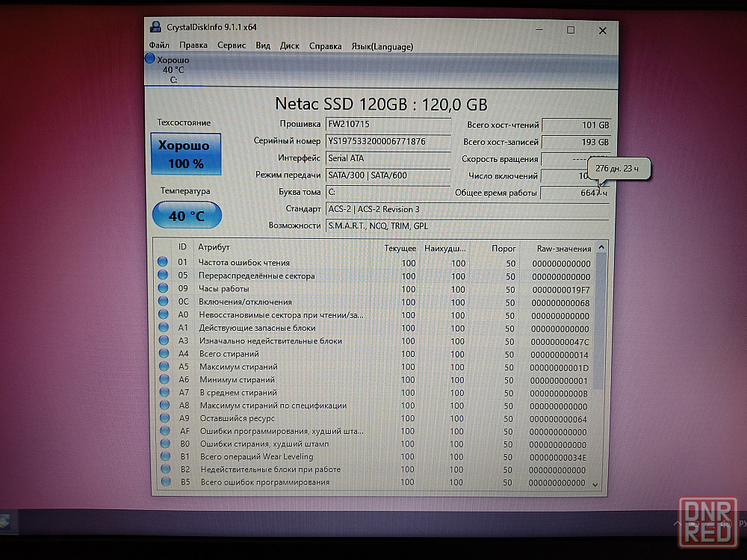
Task: Select the 'Перераспределённые сектора' attribute name
Action: click(257, 276)
